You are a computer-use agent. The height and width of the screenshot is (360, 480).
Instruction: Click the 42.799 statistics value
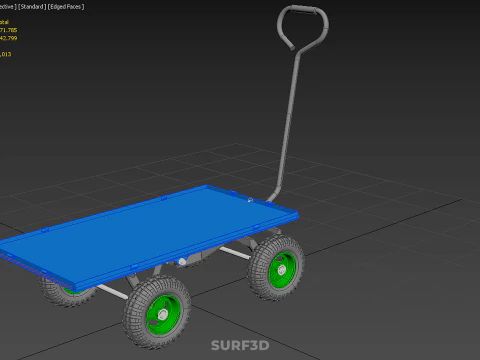pos(8,38)
